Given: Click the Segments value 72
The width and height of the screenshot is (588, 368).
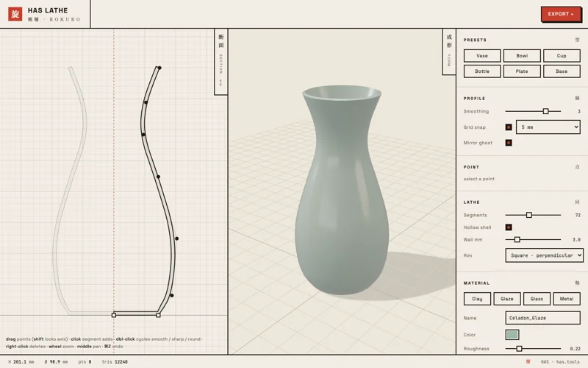Looking at the screenshot, I should coord(578,215).
